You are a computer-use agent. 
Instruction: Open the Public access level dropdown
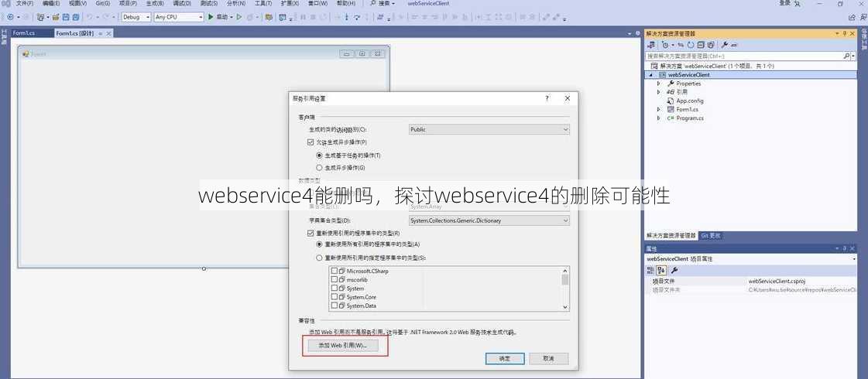[489, 129]
